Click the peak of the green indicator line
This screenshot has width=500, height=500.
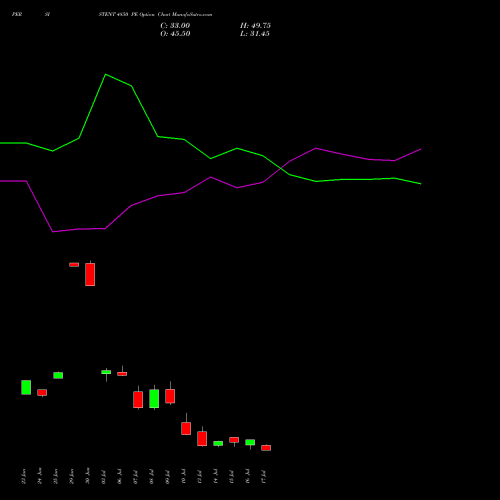(105, 74)
